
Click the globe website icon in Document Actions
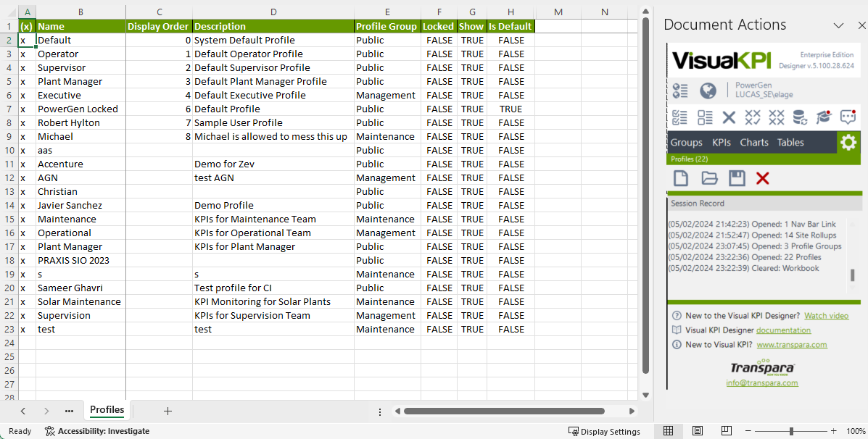pos(708,91)
